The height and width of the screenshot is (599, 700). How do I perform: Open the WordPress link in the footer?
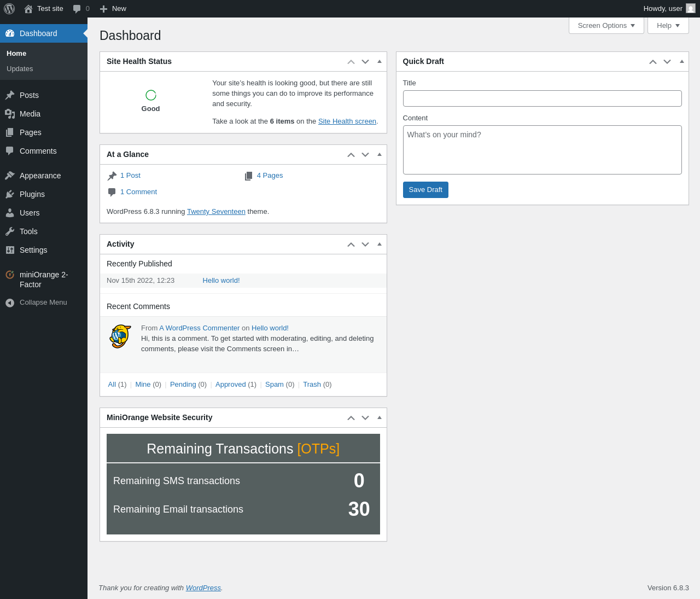click(x=203, y=588)
